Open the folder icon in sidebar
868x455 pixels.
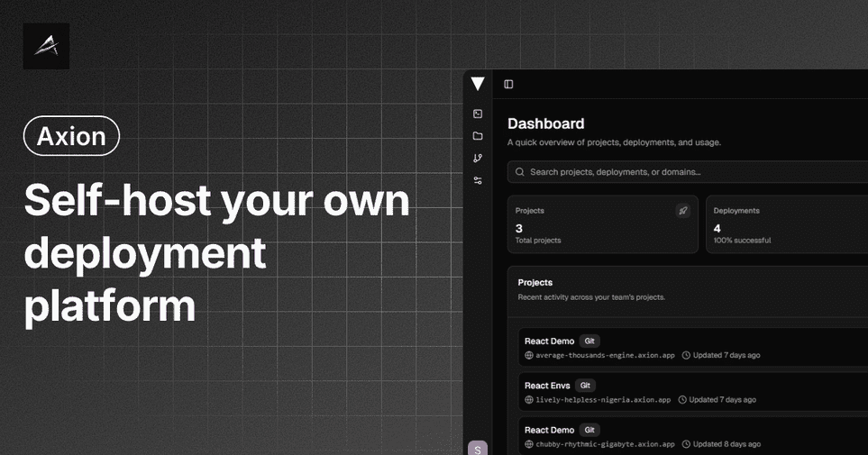[478, 136]
